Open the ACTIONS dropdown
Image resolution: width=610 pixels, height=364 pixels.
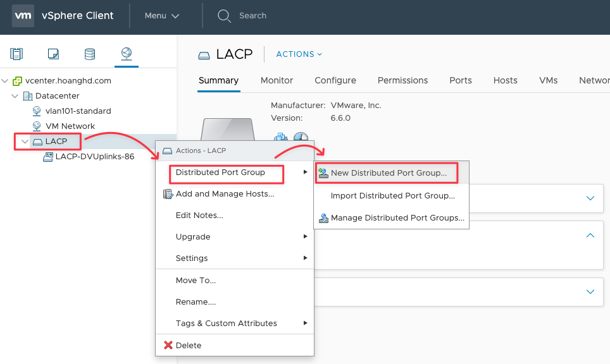click(x=299, y=54)
